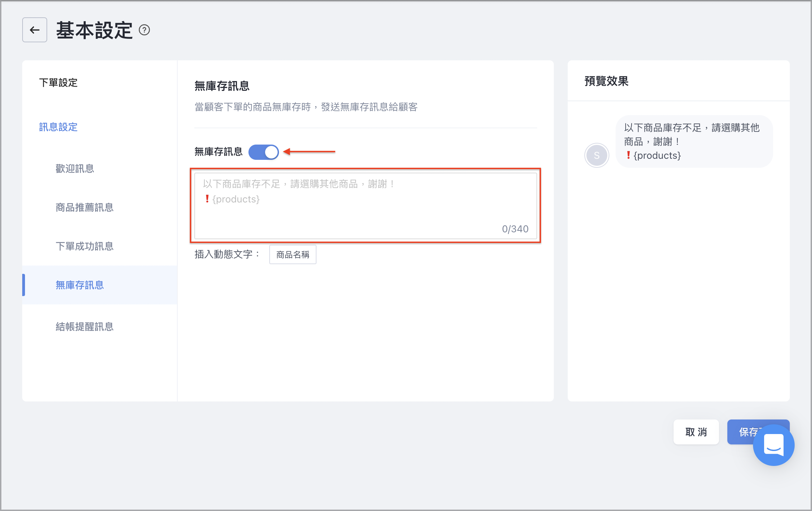Screen dimensions: 812x511
Task: Open 商品推薦訊息 settings
Action: pyautogui.click(x=85, y=208)
